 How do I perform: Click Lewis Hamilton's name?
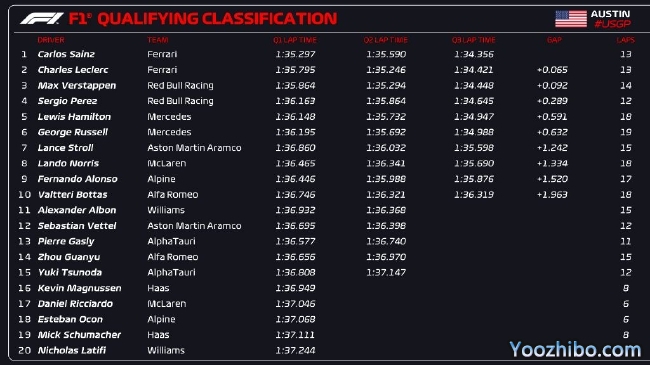coord(74,117)
